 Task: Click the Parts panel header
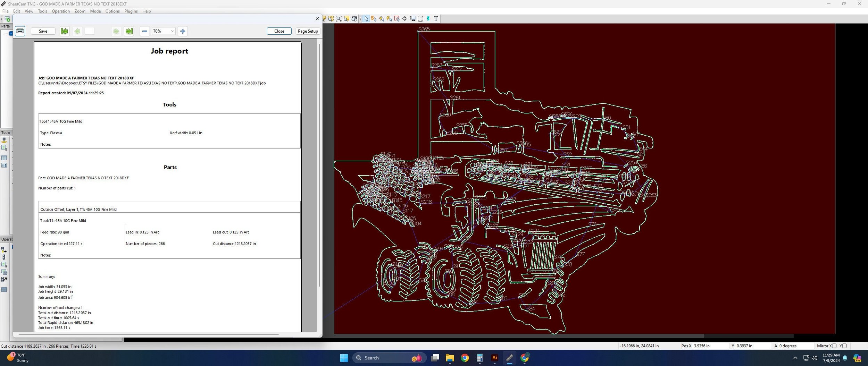[x=6, y=26]
